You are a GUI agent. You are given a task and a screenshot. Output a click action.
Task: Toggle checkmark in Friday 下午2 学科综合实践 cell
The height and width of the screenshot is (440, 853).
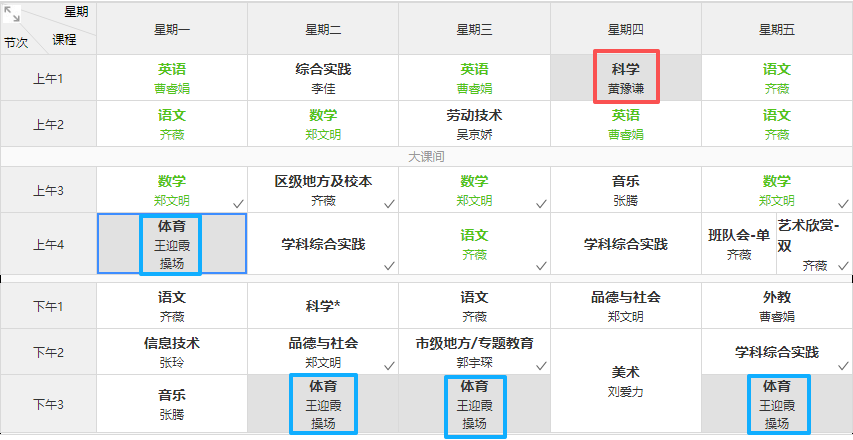(843, 366)
